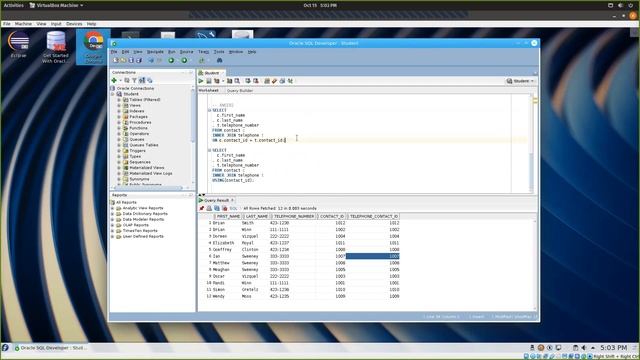The image size is (640, 360).
Task: Click the Commit icon in worksheet toolbar
Action: click(x=248, y=81)
